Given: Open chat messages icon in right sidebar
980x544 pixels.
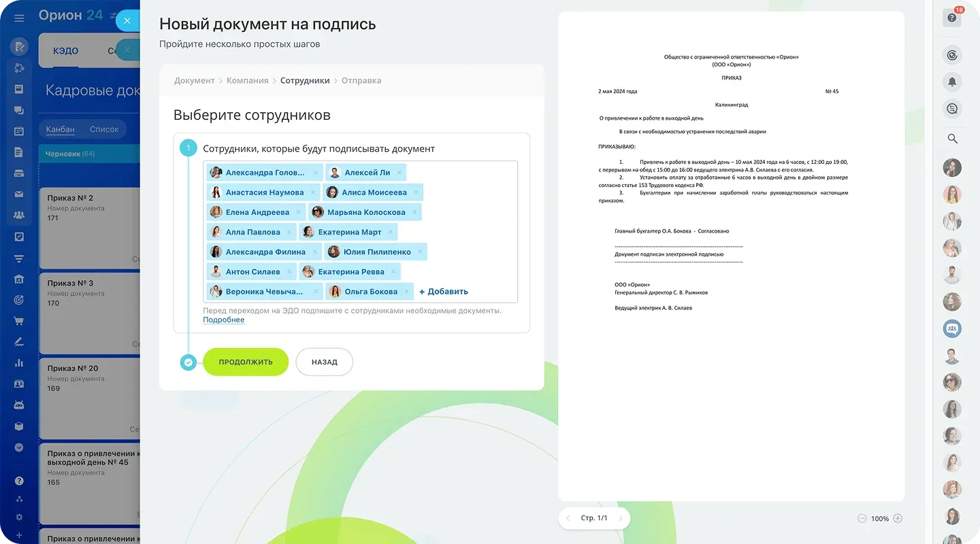Looking at the screenshot, I should point(952,108).
